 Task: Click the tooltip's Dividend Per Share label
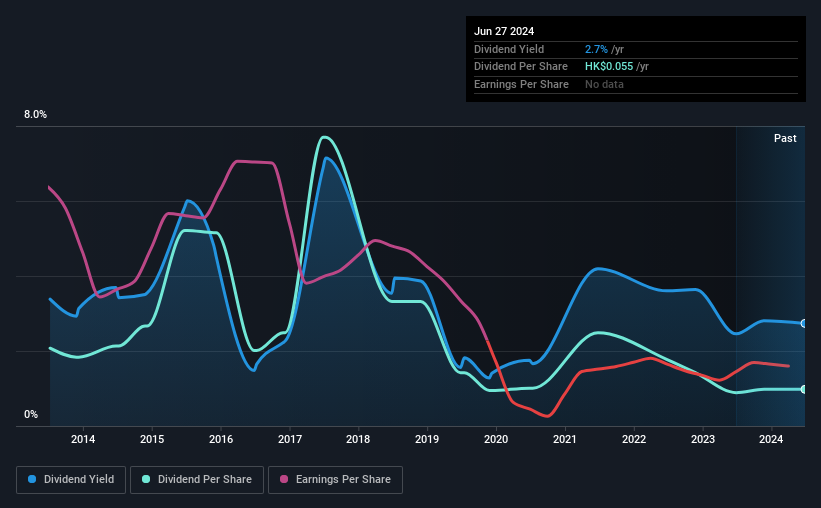(520, 67)
